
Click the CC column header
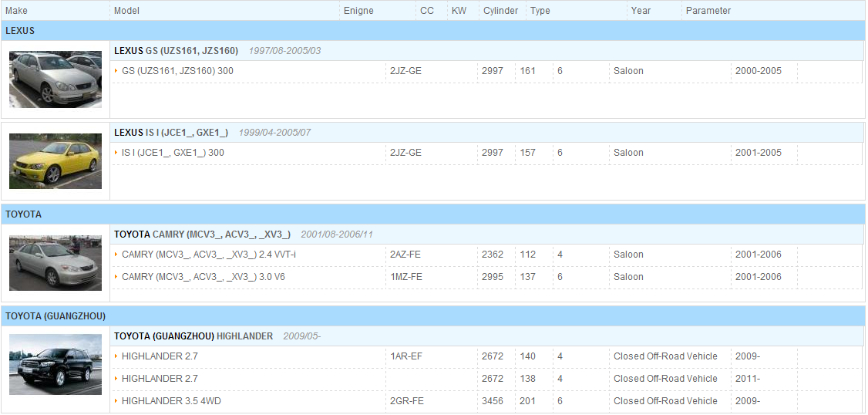427,11
